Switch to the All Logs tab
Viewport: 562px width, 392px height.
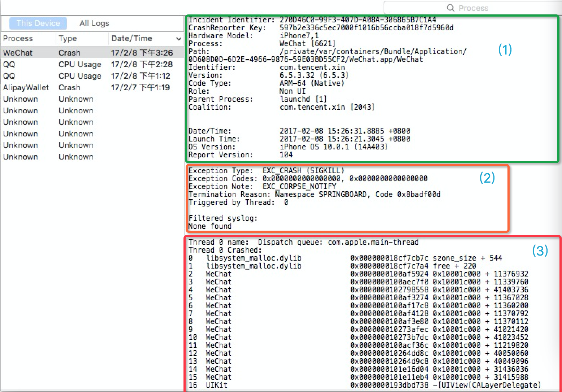[x=94, y=23]
